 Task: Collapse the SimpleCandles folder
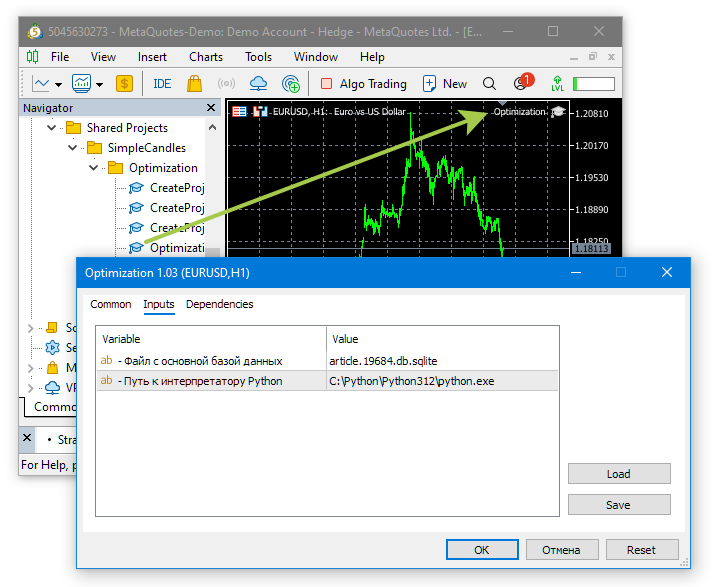tap(73, 148)
